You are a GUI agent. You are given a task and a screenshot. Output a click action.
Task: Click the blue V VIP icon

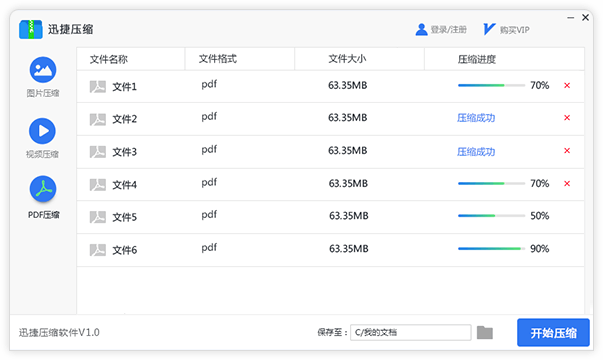(x=489, y=29)
